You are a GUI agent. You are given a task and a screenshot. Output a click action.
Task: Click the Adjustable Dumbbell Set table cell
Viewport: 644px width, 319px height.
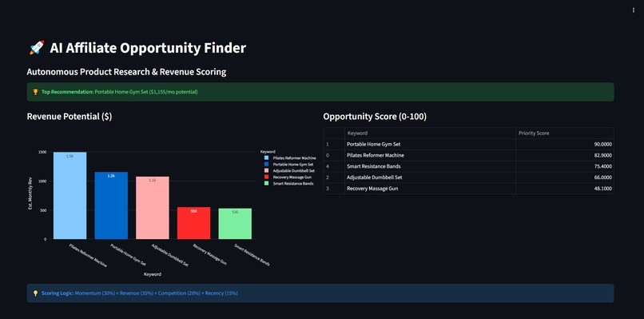click(x=430, y=177)
